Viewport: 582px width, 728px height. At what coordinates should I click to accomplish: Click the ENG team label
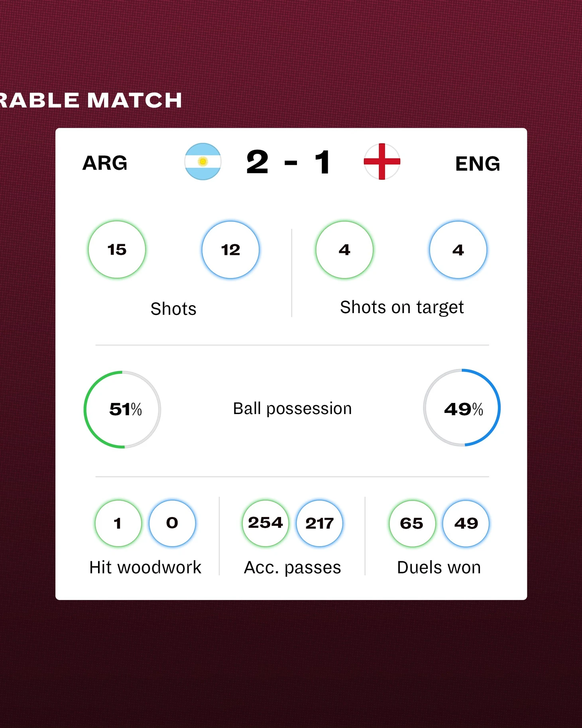click(478, 164)
